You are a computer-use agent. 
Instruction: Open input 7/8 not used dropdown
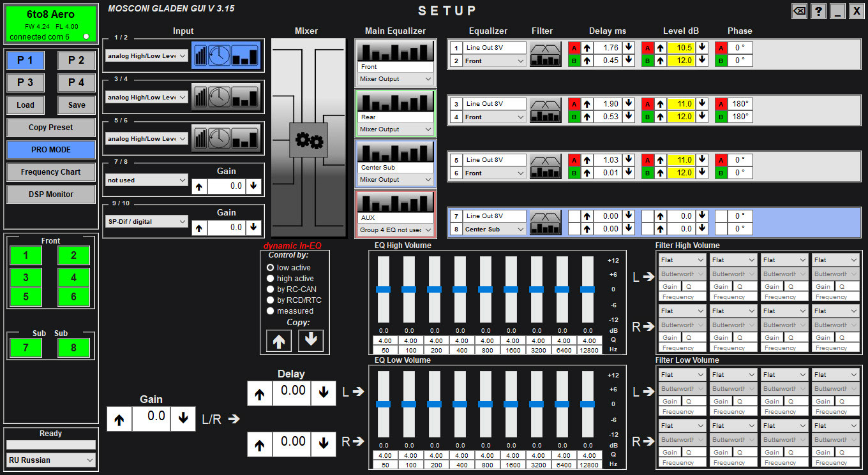point(147,180)
